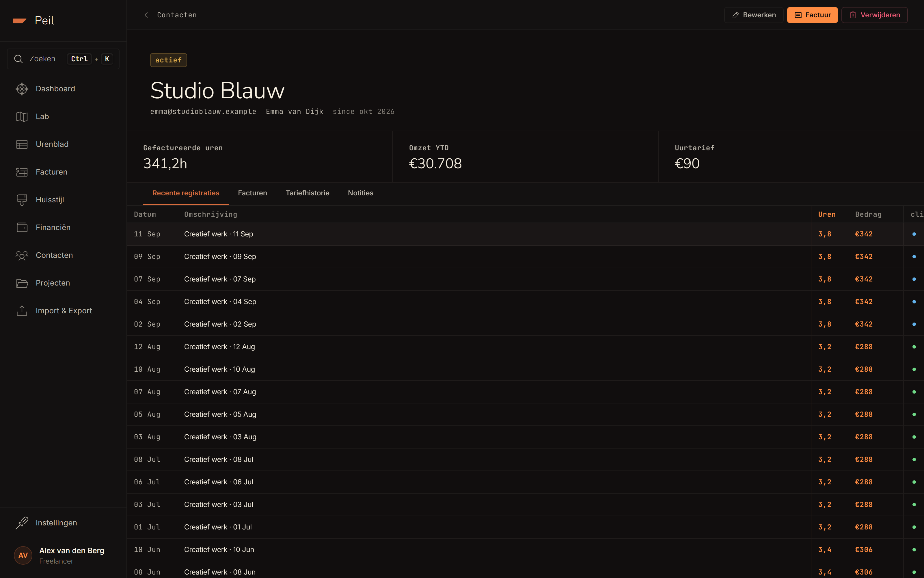The height and width of the screenshot is (578, 924).
Task: Click the emma@studioblauw.example email
Action: click(203, 112)
